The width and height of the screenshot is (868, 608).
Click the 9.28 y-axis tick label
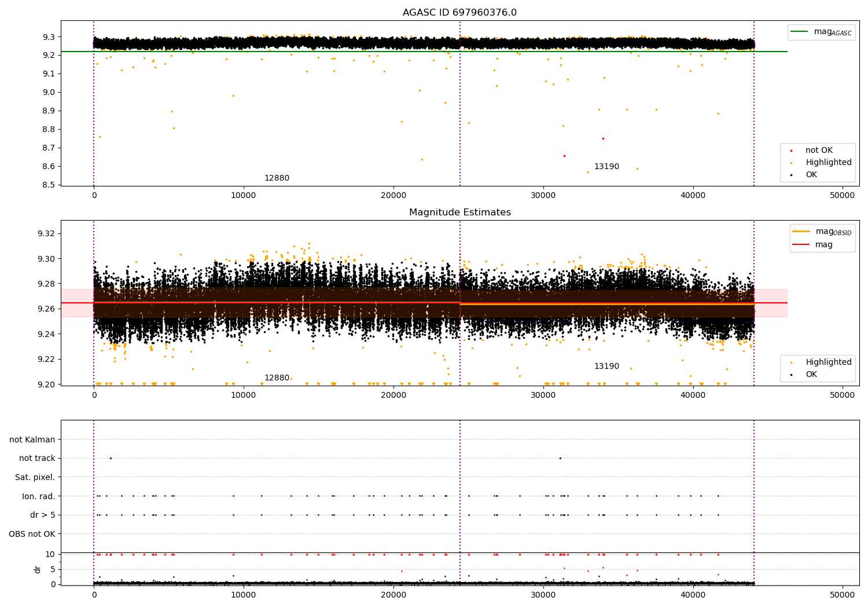click(x=46, y=284)
